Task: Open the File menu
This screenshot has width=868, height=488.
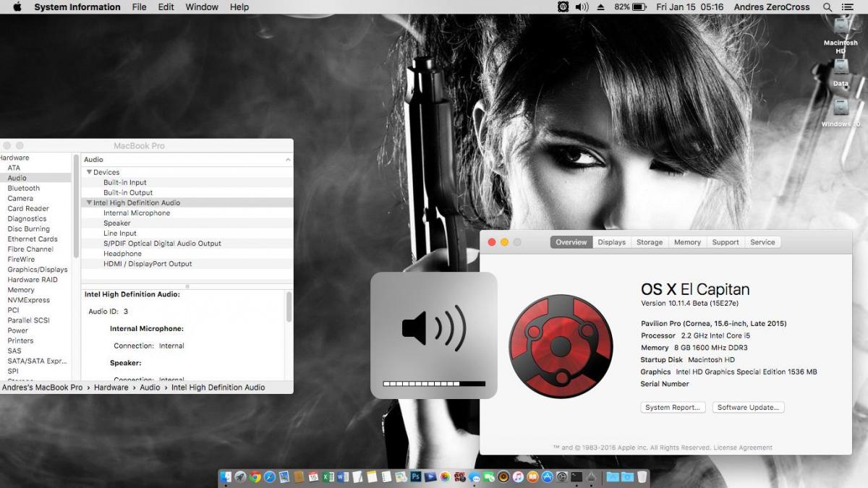Action: click(x=139, y=7)
